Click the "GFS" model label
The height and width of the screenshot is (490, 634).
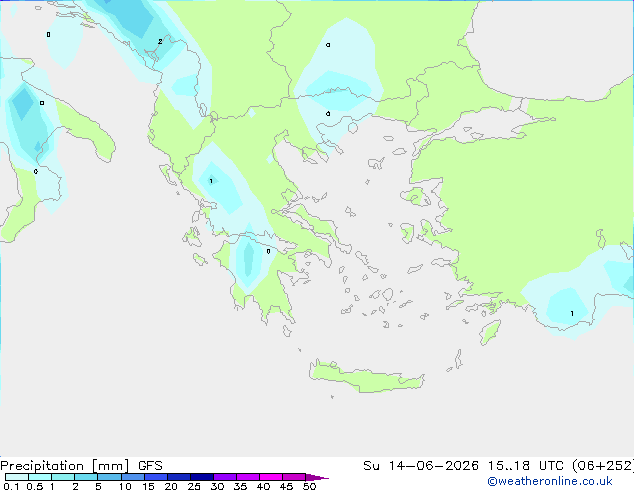click(x=150, y=466)
